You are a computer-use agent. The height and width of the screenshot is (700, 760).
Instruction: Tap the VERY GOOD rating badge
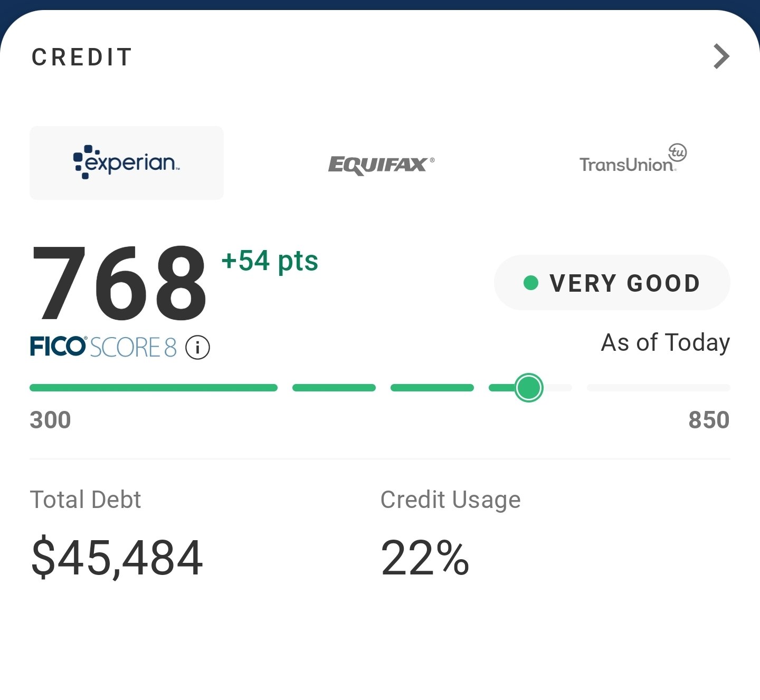pos(612,283)
